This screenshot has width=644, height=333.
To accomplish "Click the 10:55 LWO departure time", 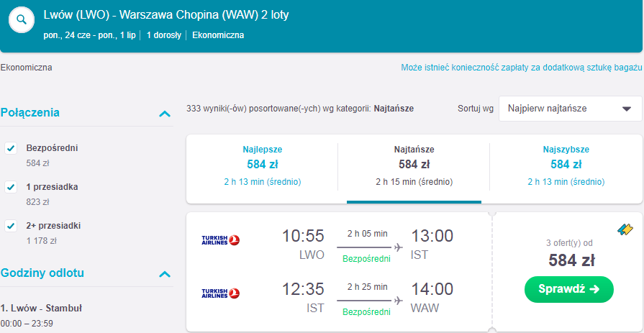I will (303, 236).
